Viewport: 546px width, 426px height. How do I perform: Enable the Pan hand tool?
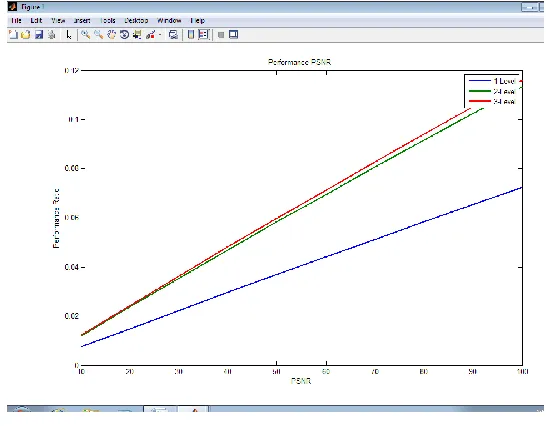(x=111, y=34)
